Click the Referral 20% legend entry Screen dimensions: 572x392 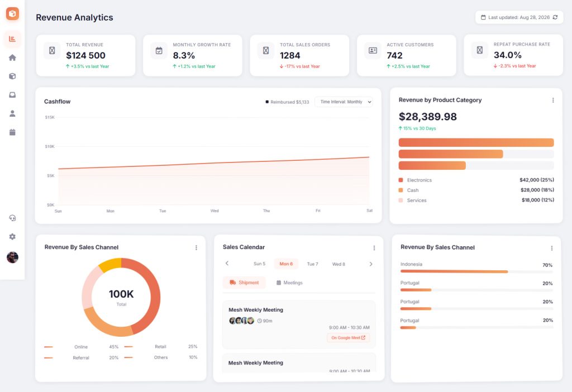[x=81, y=358]
